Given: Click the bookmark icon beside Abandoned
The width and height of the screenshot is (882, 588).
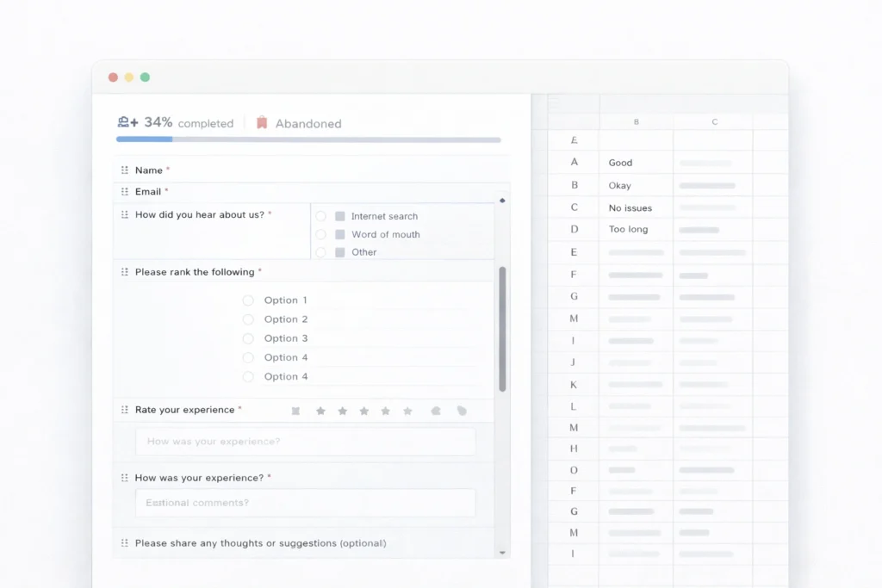Looking at the screenshot, I should click(262, 123).
